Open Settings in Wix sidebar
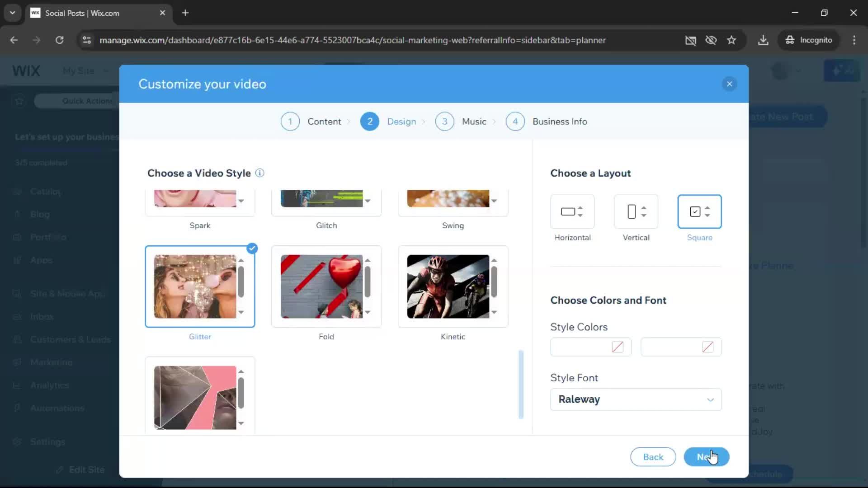868x488 pixels. pyautogui.click(x=47, y=442)
